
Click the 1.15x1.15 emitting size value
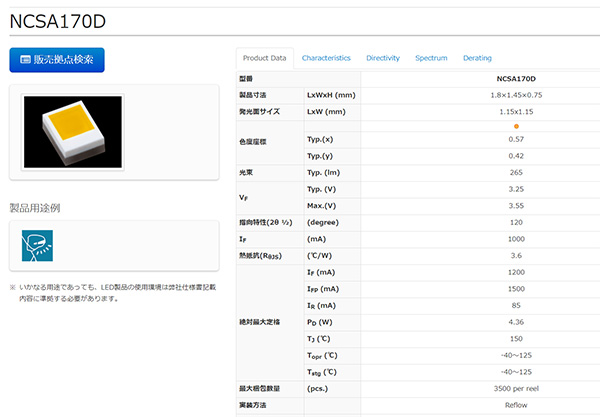click(x=516, y=112)
